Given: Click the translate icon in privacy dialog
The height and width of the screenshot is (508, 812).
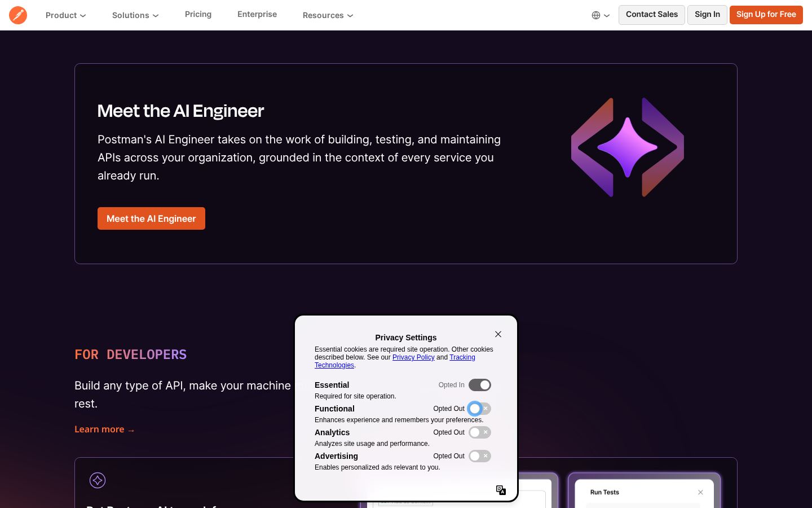Looking at the screenshot, I should pos(501,490).
